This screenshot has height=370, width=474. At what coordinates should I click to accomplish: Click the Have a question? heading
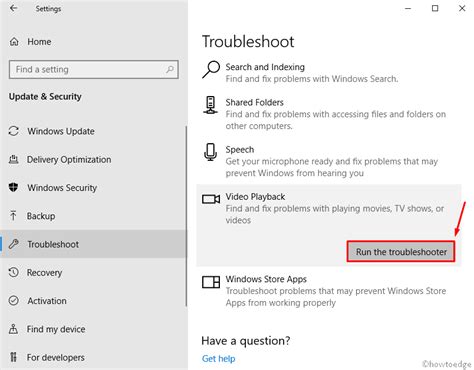(x=246, y=341)
